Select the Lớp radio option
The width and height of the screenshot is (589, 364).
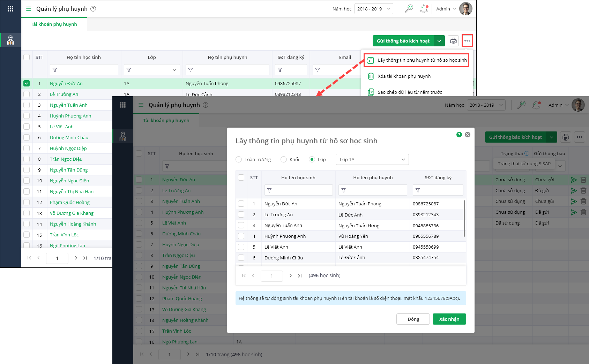tap(312, 159)
